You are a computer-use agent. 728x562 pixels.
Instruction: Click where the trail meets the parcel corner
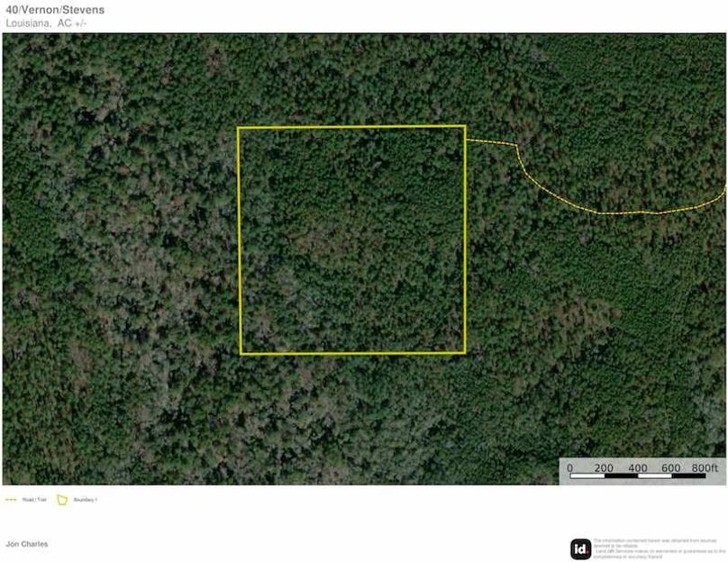[466, 139]
